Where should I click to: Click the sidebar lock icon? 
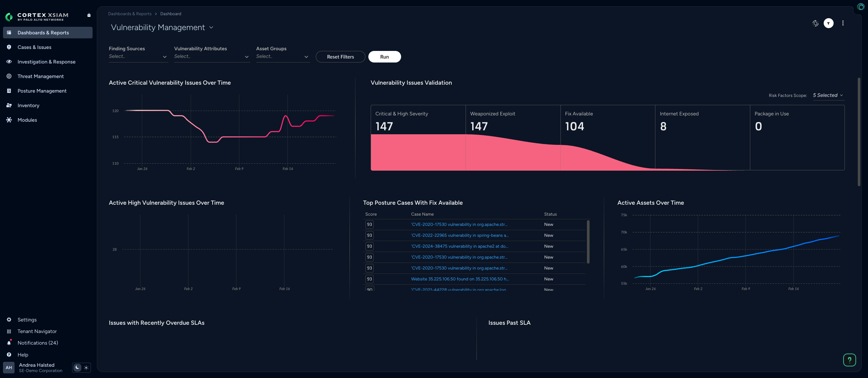[89, 15]
